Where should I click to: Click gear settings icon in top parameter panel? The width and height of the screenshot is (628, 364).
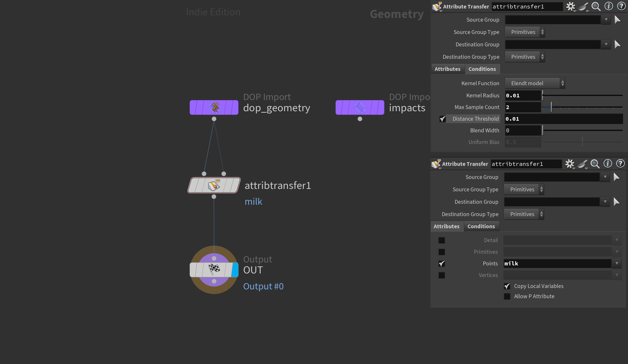pyautogui.click(x=570, y=7)
